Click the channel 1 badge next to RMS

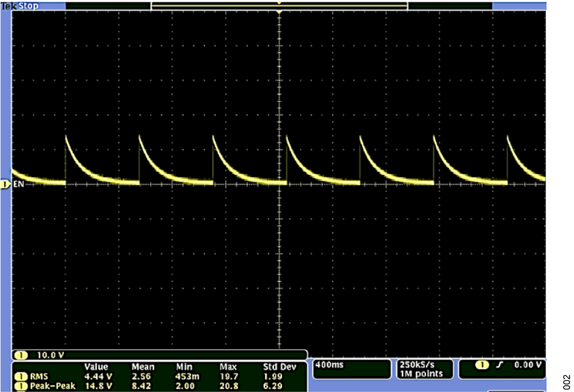(21, 376)
